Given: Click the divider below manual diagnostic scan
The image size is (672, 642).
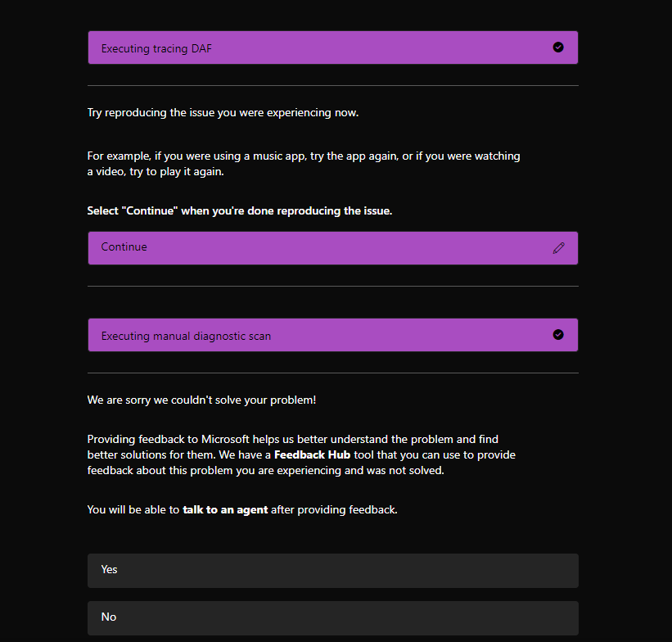Looking at the screenshot, I should click(x=332, y=373).
